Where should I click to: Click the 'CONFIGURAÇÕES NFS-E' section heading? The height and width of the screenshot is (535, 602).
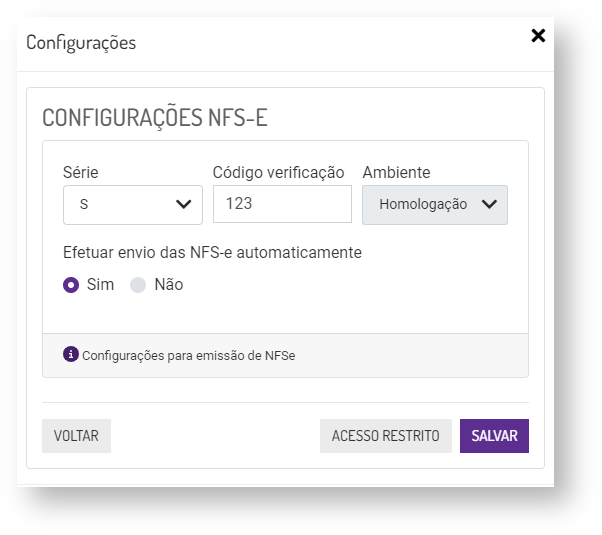(154, 118)
